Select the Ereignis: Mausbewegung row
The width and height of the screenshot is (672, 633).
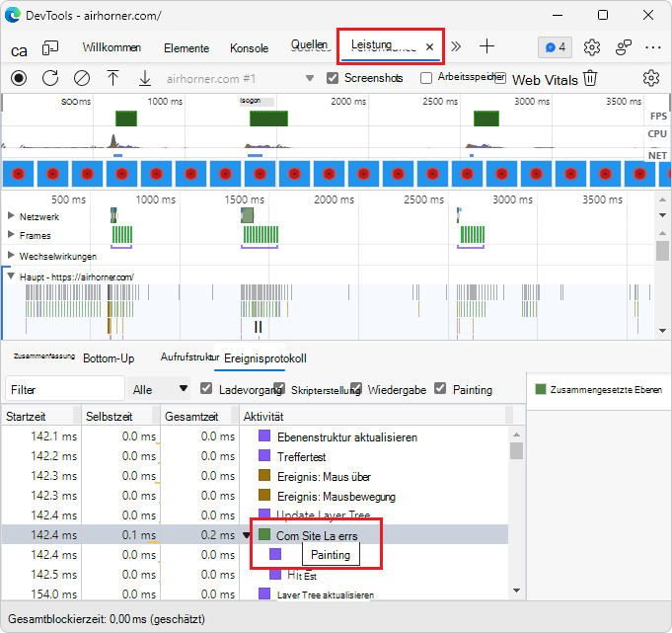pos(255,496)
